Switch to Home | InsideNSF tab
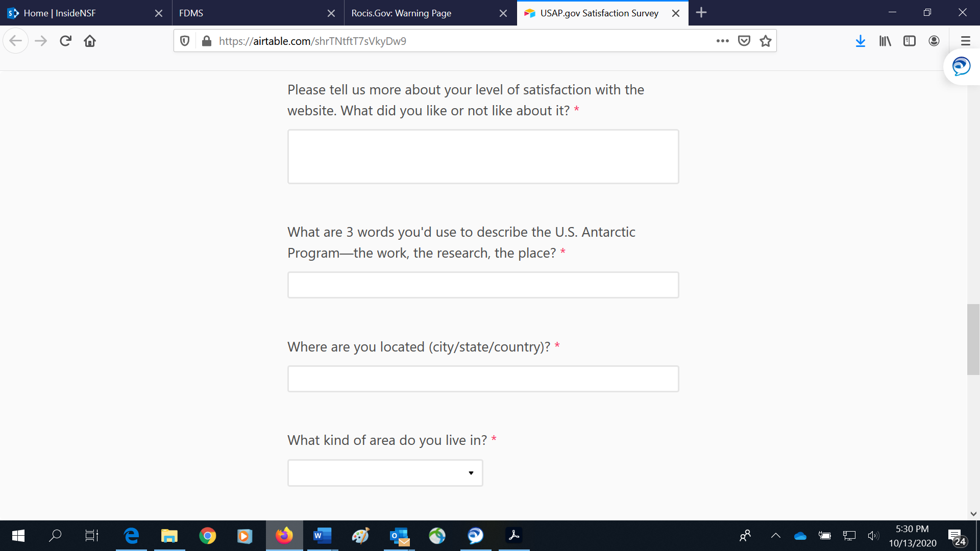The width and height of the screenshot is (980, 551). [x=77, y=13]
